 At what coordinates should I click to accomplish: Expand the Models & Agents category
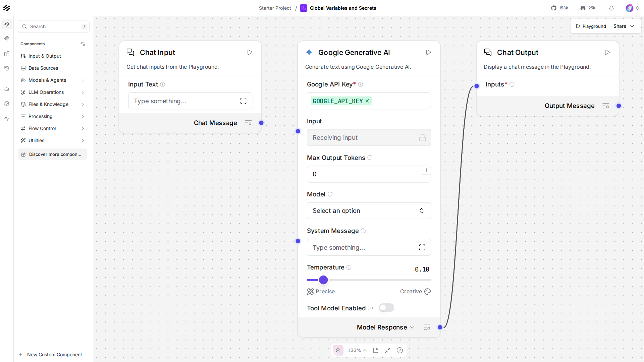coord(52,80)
